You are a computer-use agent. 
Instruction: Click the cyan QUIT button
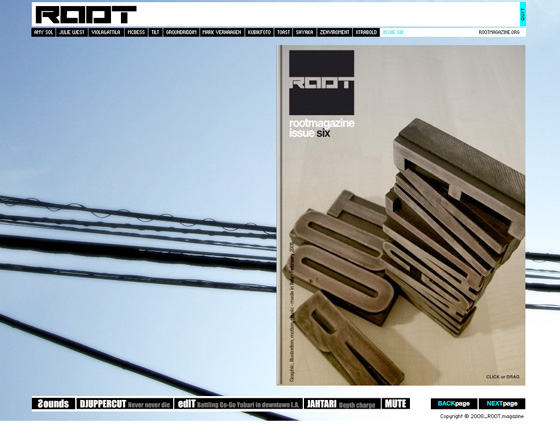click(x=522, y=14)
